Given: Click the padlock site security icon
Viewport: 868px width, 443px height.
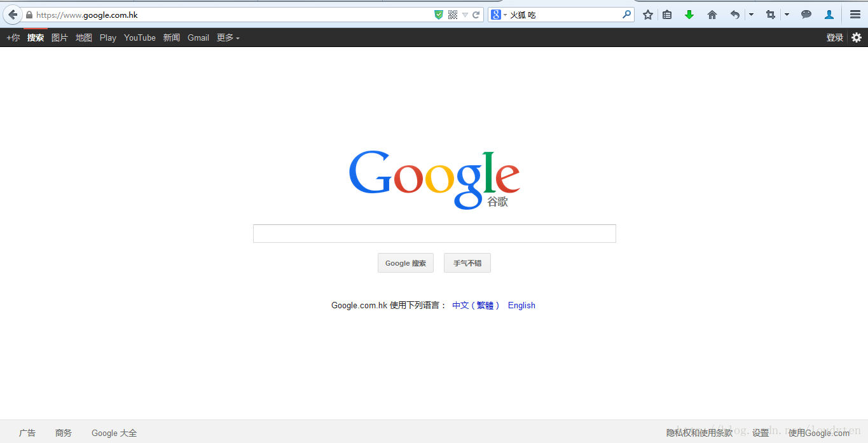Looking at the screenshot, I should tap(29, 15).
